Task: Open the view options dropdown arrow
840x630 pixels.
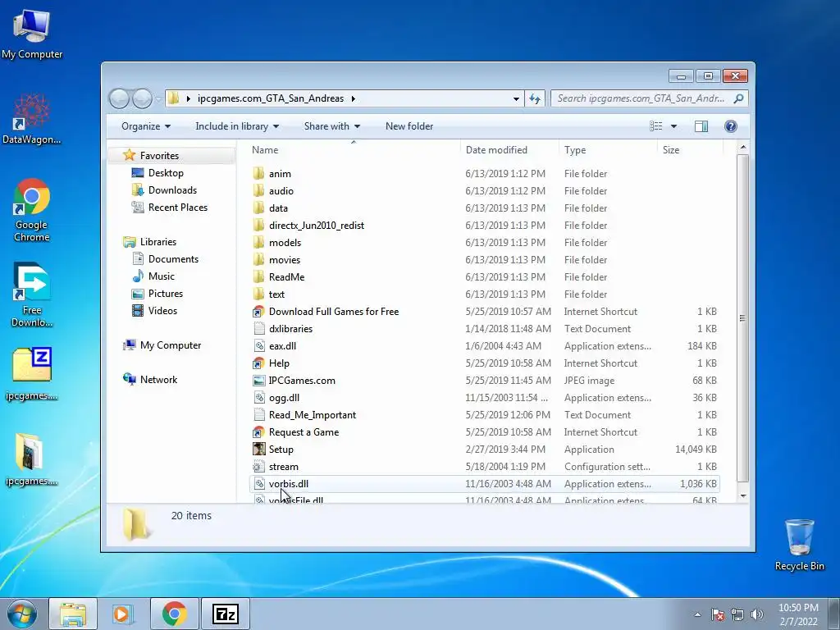Action: click(673, 126)
